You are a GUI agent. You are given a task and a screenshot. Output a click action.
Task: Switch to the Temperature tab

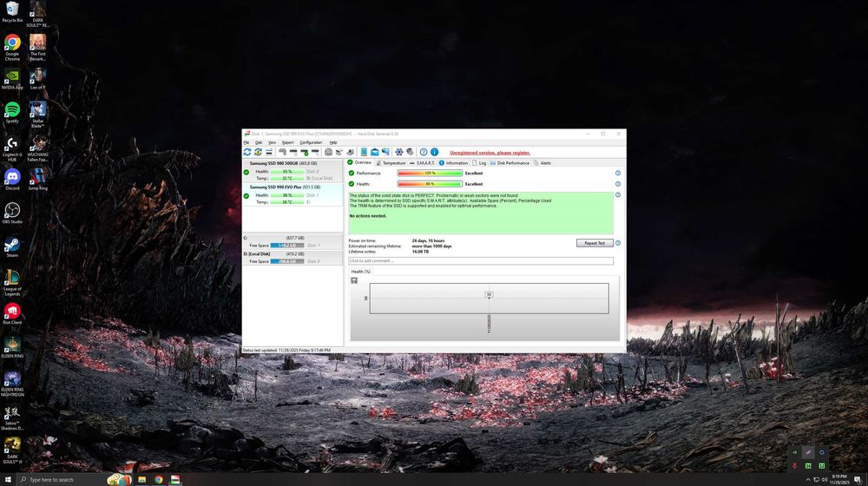coord(391,163)
